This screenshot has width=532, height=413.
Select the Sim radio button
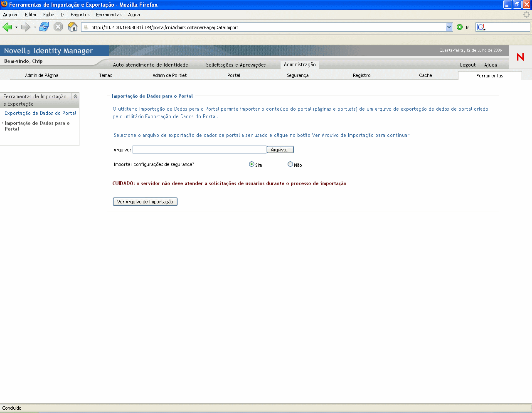251,164
